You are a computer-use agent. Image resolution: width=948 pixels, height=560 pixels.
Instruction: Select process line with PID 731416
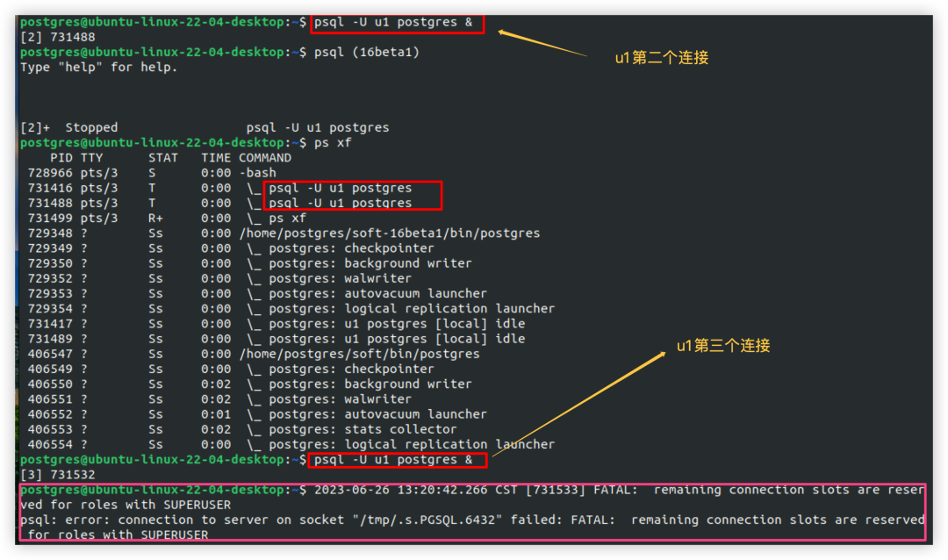219,188
